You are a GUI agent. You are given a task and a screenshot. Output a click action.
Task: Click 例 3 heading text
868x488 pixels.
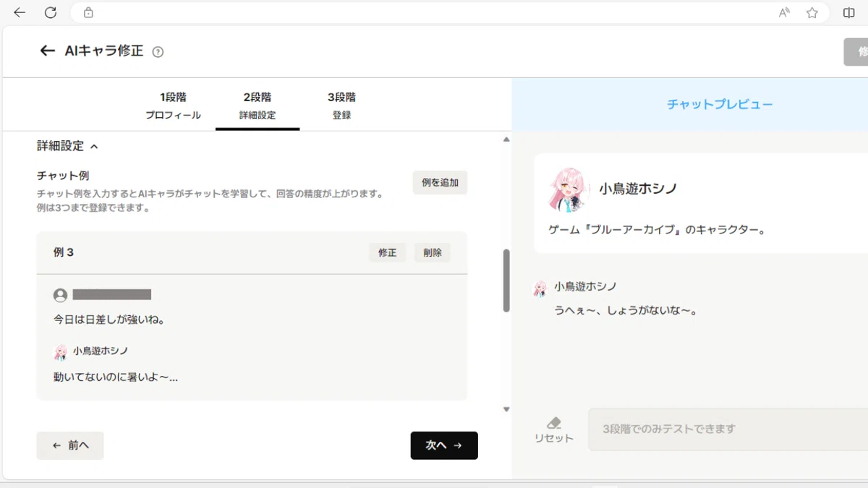click(64, 252)
